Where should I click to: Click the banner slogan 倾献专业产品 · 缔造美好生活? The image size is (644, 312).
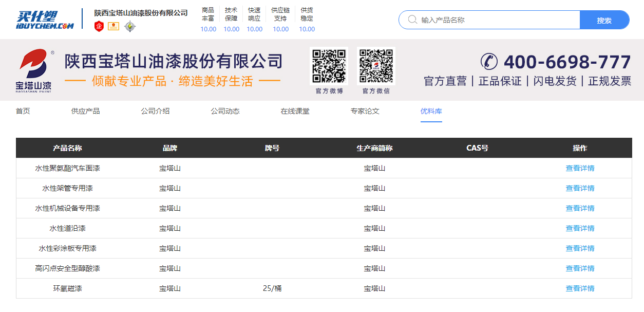173,81
